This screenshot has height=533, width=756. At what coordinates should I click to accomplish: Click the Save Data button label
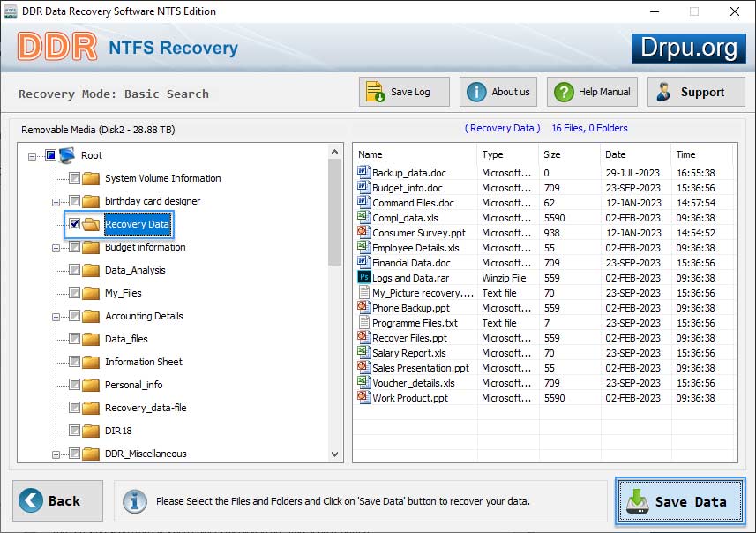(x=691, y=501)
